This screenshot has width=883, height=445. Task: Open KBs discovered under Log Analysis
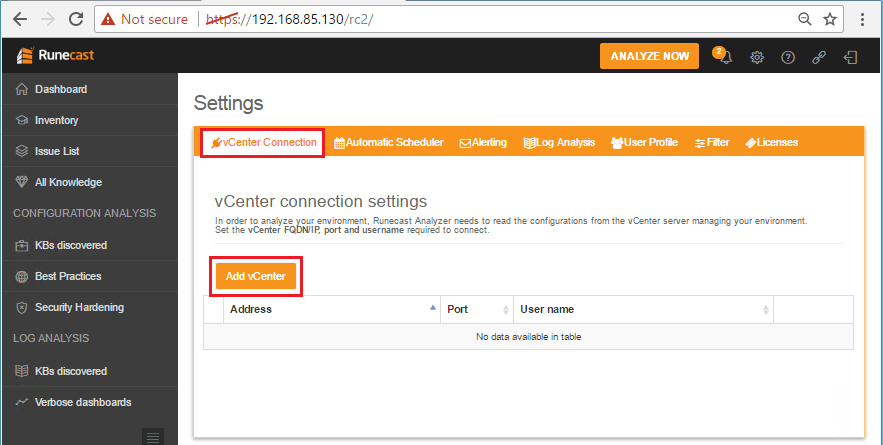click(x=90, y=371)
